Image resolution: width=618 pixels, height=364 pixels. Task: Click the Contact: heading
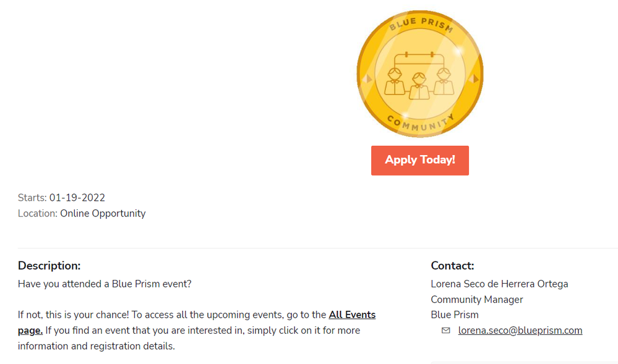pos(452,266)
